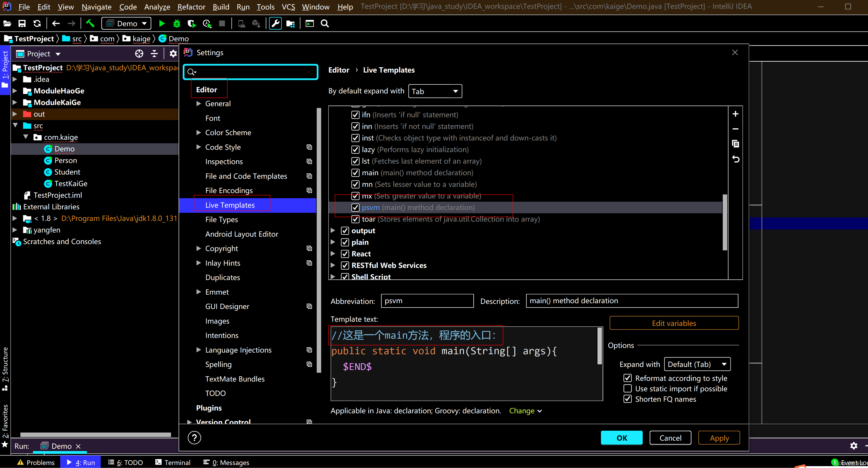The width and height of the screenshot is (868, 468).
Task: Click the OK button
Action: [x=622, y=438]
